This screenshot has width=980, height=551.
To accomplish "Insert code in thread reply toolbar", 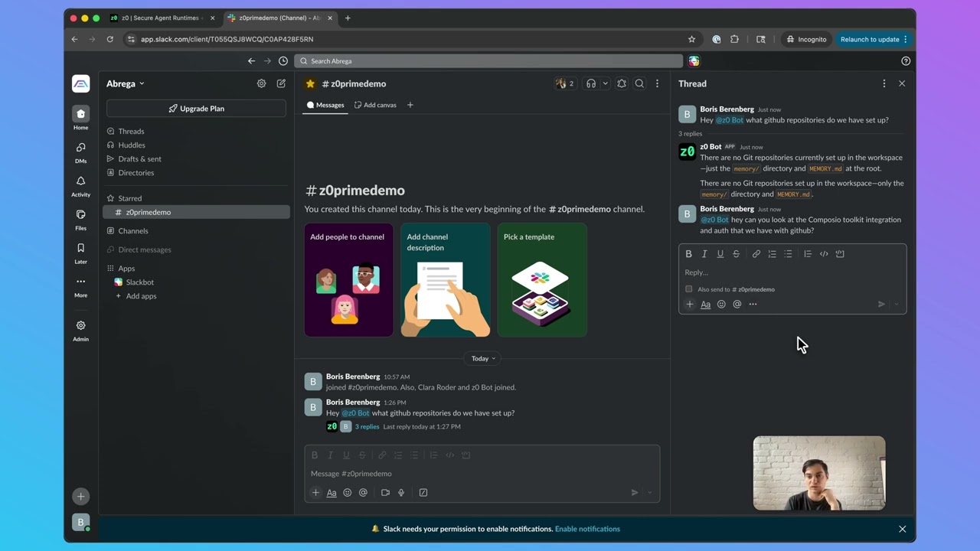I will coord(824,254).
